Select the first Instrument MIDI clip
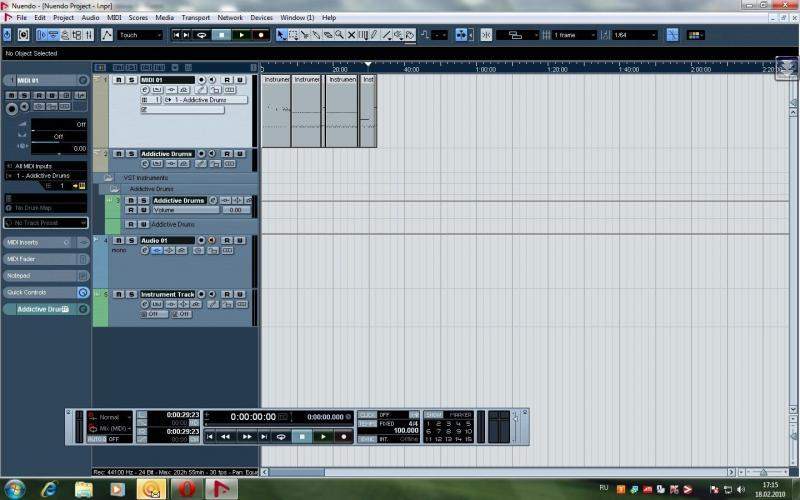Image resolution: width=800 pixels, height=500 pixels. [276, 110]
